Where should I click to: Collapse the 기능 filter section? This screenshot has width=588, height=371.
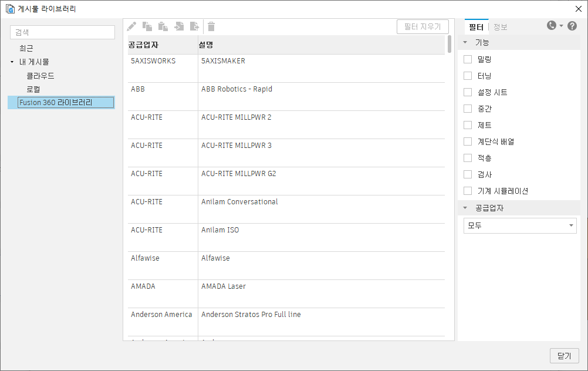(x=465, y=42)
